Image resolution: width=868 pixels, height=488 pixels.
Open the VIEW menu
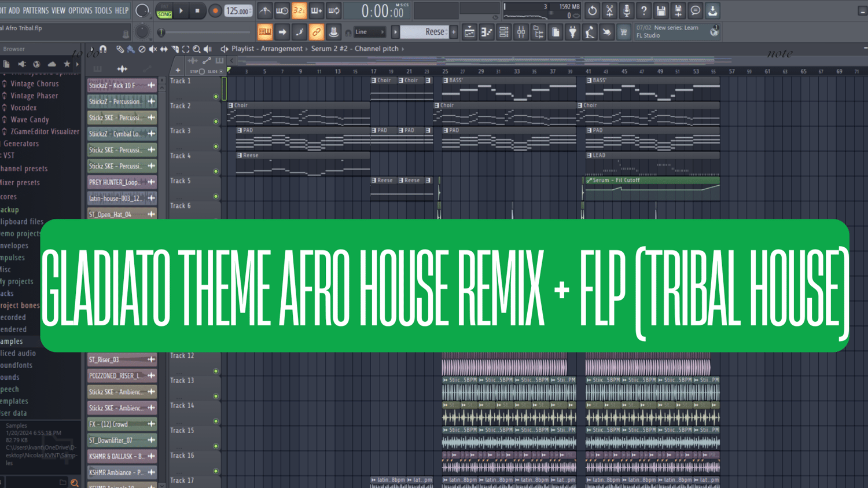coord(58,10)
